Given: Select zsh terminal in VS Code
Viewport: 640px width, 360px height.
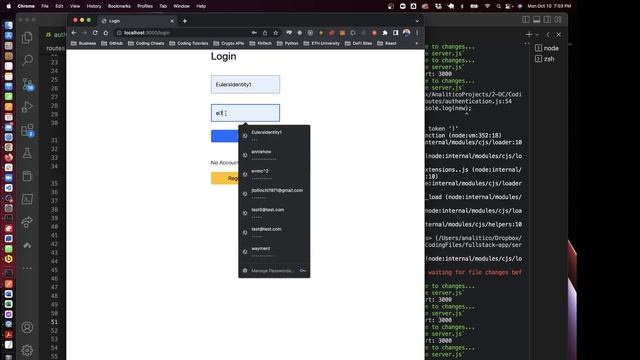Looking at the screenshot, I should click(545, 59).
